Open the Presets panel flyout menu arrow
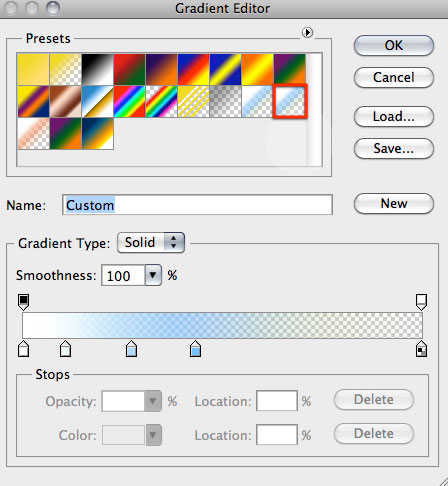The height and width of the screenshot is (486, 448). click(x=307, y=32)
